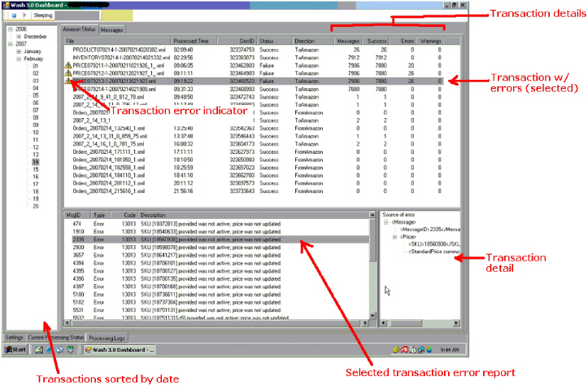Viewport: 588px width, 390px height.
Task: Collapse the 2006 tree node
Action: pos(11,28)
